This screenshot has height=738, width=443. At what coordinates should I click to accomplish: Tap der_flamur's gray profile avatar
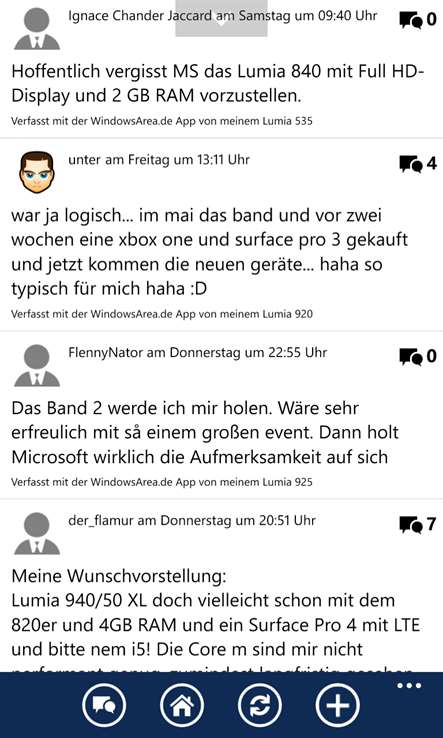[37, 533]
